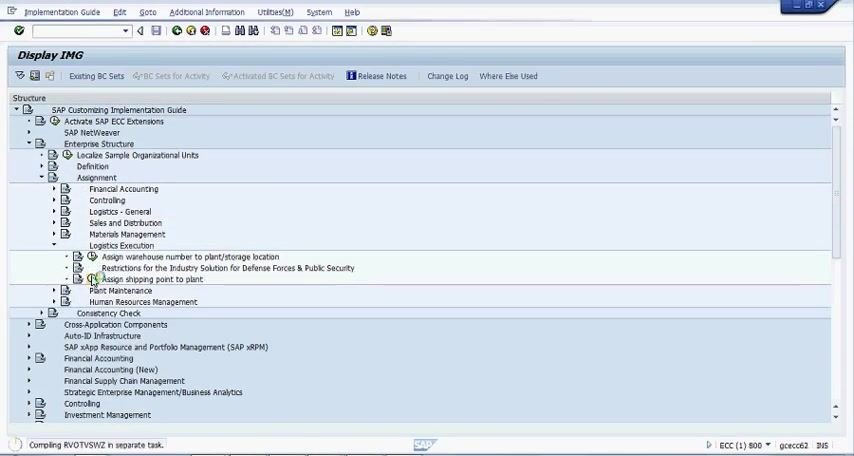Collapse the Enterprise Structure node

tap(29, 143)
